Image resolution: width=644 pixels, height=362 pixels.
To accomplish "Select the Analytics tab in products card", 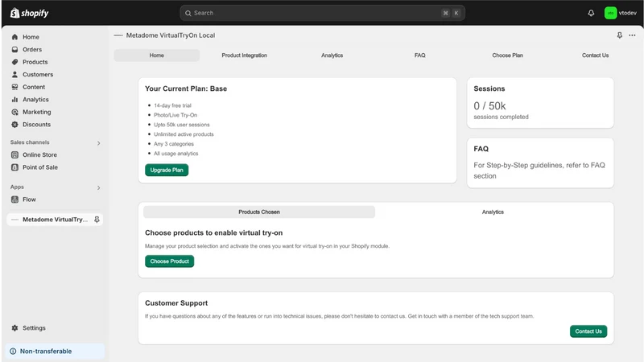I will tap(493, 212).
